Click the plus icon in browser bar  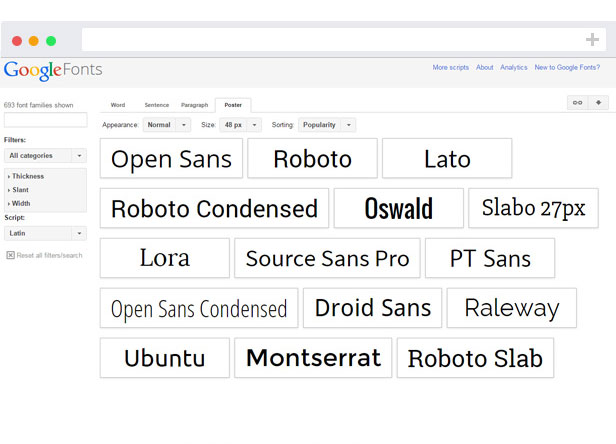point(592,40)
